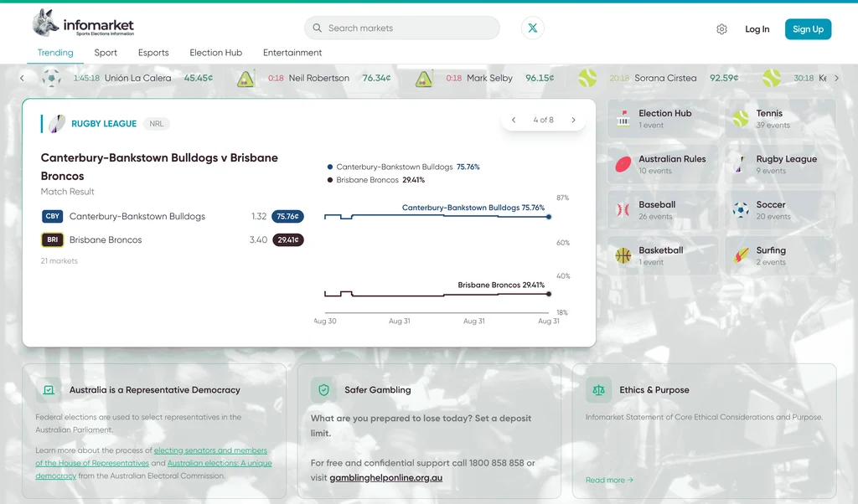Image resolution: width=858 pixels, height=504 pixels.
Task: Select Brisbane Broncos 29.41¢ price button
Action: pos(288,240)
